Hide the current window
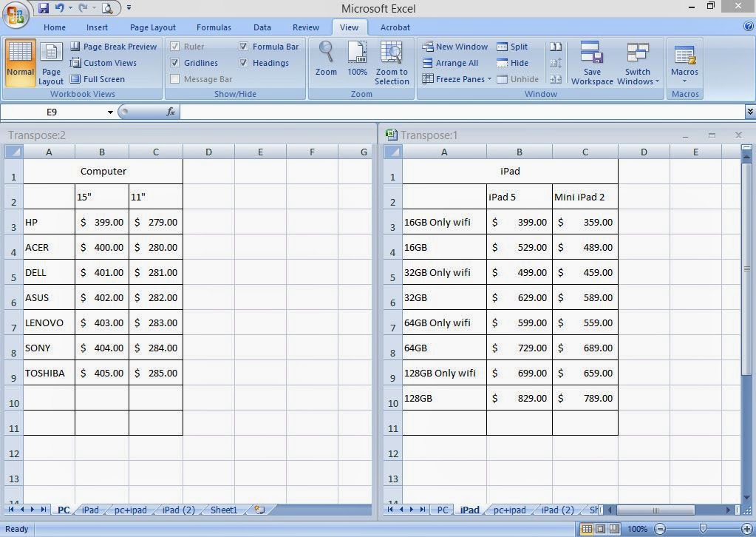 coord(513,63)
